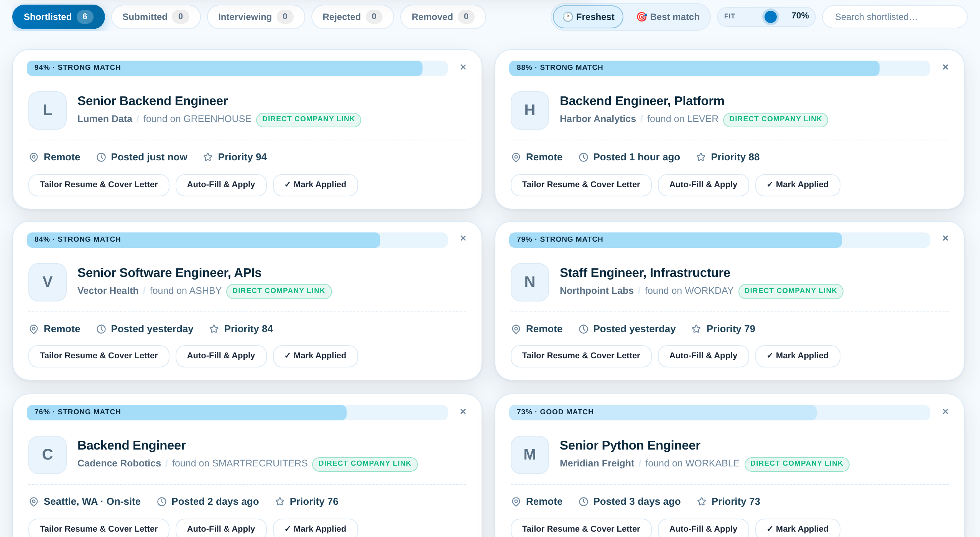Switch to the Interviewing tab
980x537 pixels.
tap(256, 17)
